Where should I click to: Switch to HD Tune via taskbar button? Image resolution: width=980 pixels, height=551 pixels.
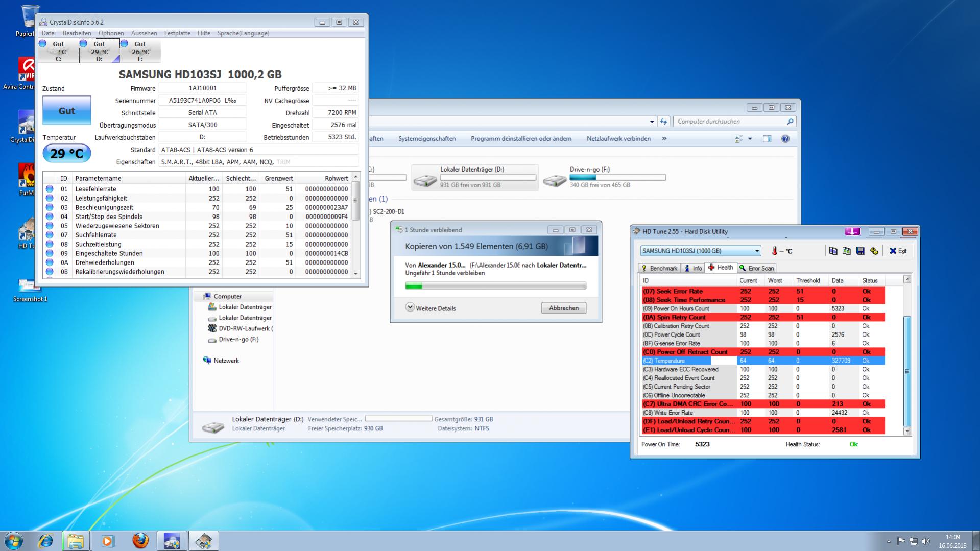pyautogui.click(x=204, y=541)
